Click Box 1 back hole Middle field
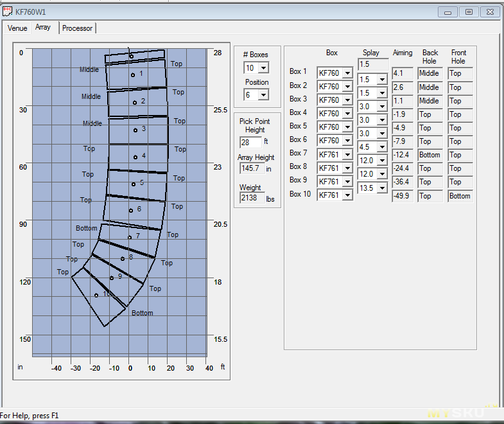 click(x=430, y=73)
